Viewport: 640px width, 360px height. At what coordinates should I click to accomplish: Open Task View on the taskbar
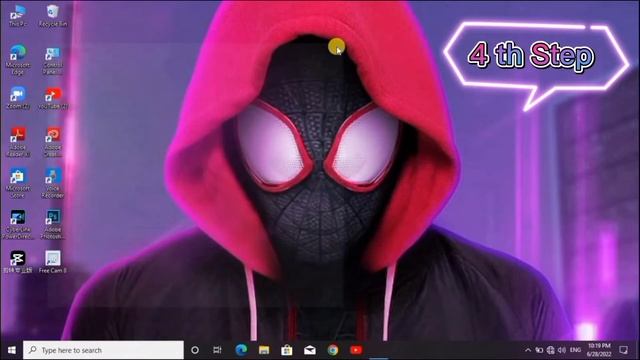click(x=217, y=350)
